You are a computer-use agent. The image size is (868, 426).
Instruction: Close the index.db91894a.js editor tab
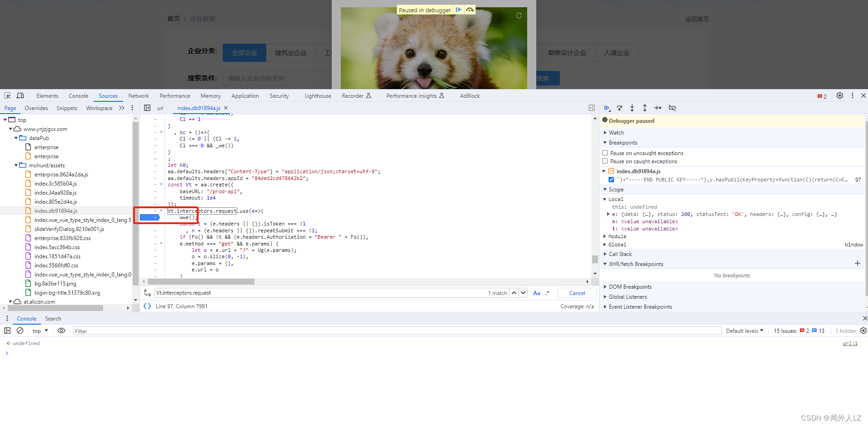226,108
